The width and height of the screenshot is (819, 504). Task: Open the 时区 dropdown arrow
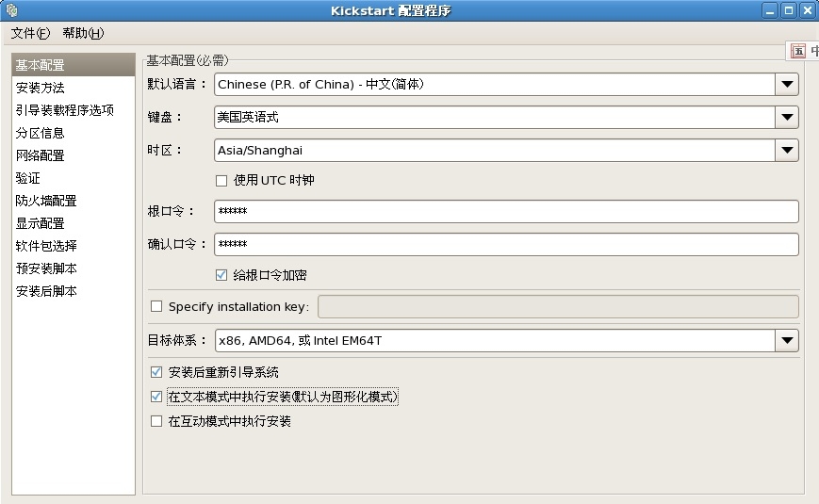click(787, 151)
